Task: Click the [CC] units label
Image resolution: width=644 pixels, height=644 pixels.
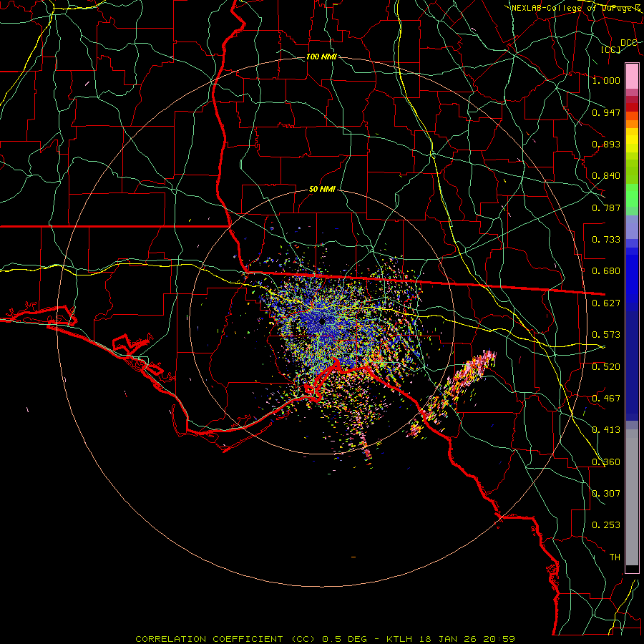Action: click(x=611, y=49)
